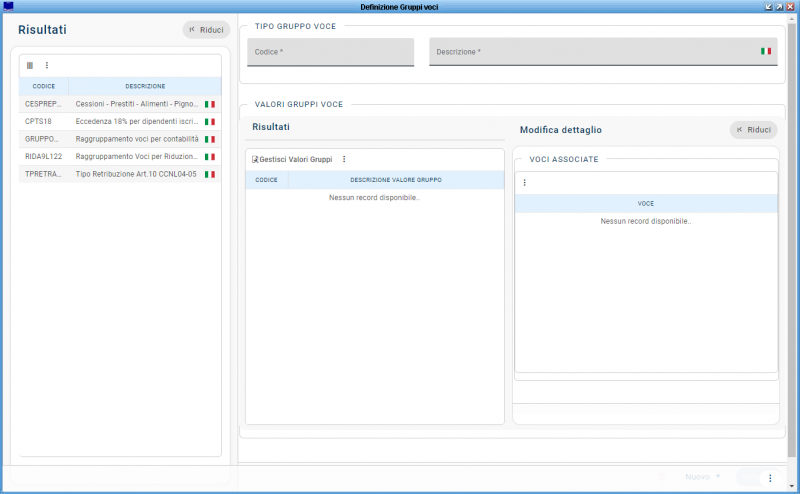
Task: Click Gestisci Valori Gruppi button
Action: [292, 159]
